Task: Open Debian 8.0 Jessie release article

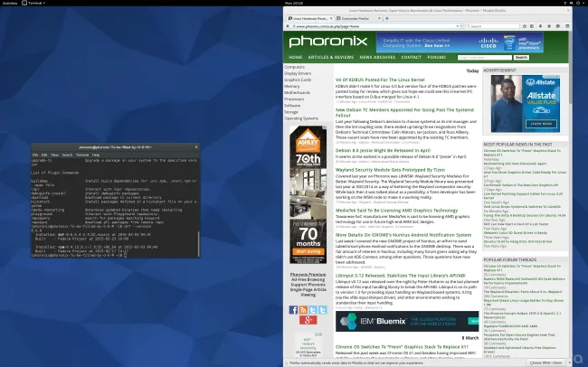Action: (383, 150)
